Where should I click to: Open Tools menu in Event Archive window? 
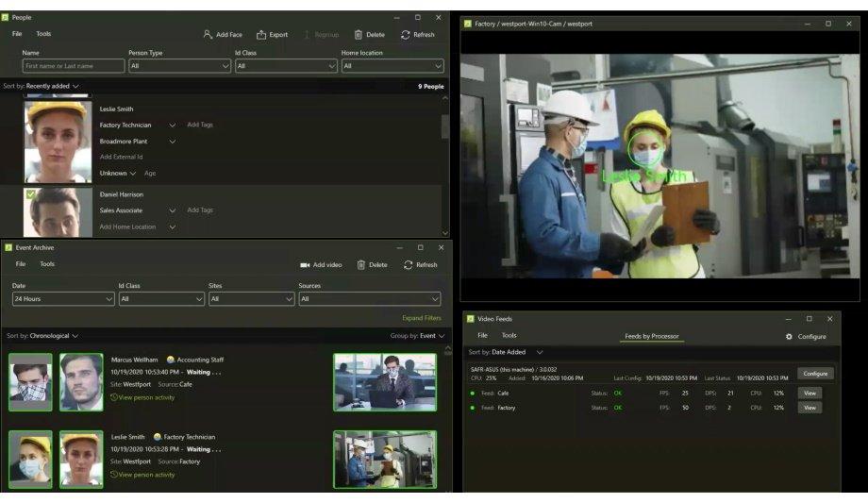click(47, 264)
